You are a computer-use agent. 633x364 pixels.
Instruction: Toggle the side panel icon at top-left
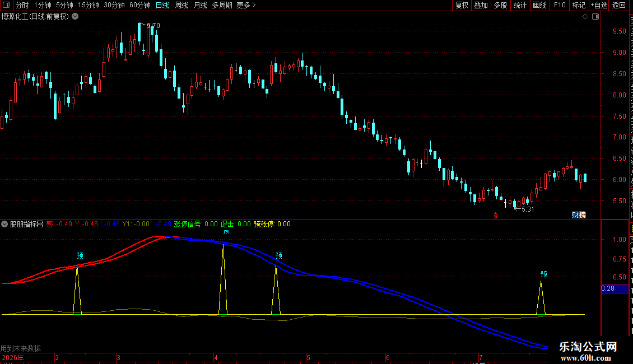pyautogui.click(x=6, y=5)
